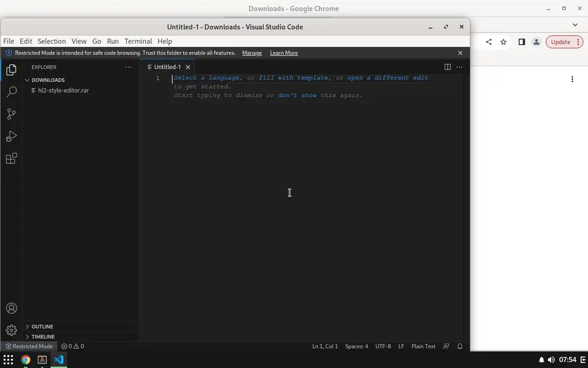Open the feedback icon in status bar
The width and height of the screenshot is (588, 368).
coord(446,346)
